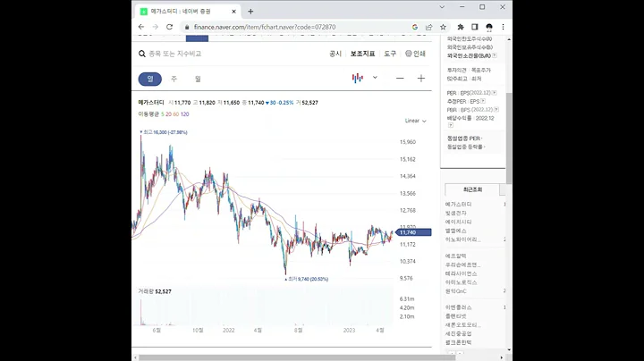Click the 120-day moving average label
Image resolution: width=644 pixels, height=361 pixels.
[185, 114]
